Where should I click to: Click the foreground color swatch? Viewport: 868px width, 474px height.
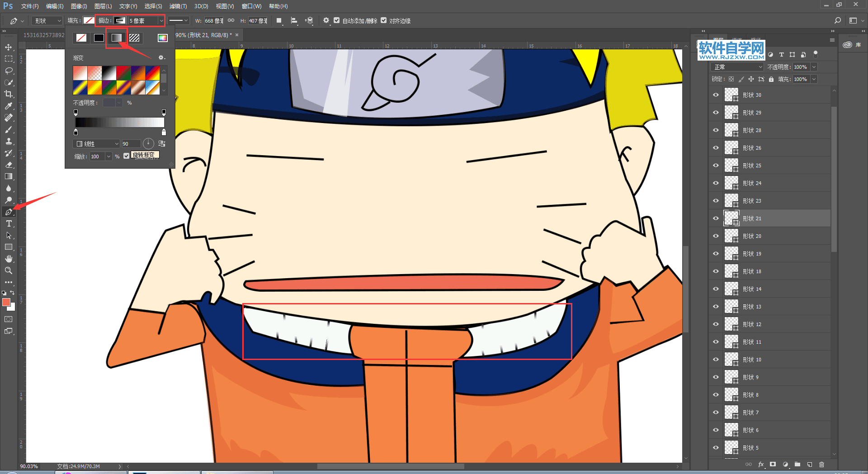tap(6, 302)
